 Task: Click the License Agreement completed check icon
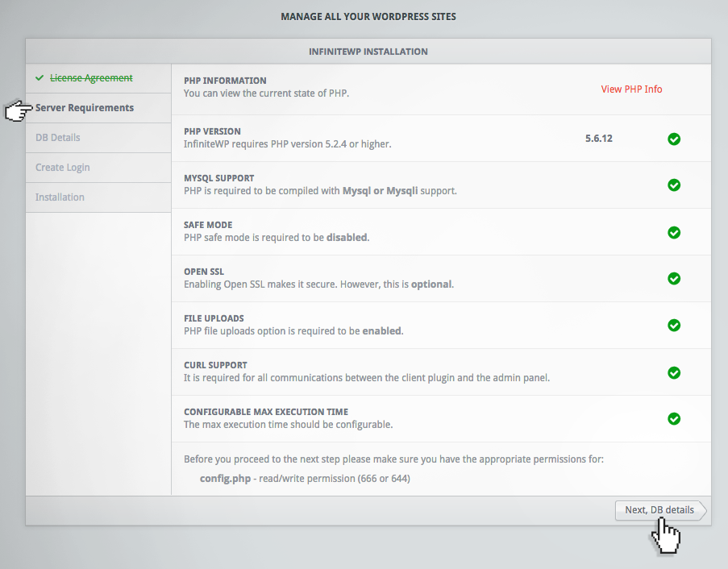[x=40, y=77]
